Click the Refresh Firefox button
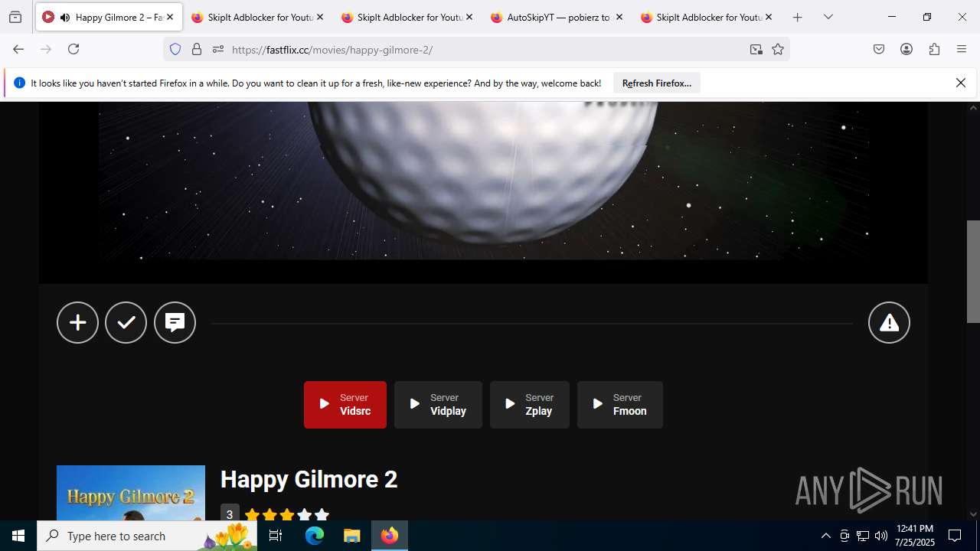The width and height of the screenshot is (980, 551). (657, 83)
